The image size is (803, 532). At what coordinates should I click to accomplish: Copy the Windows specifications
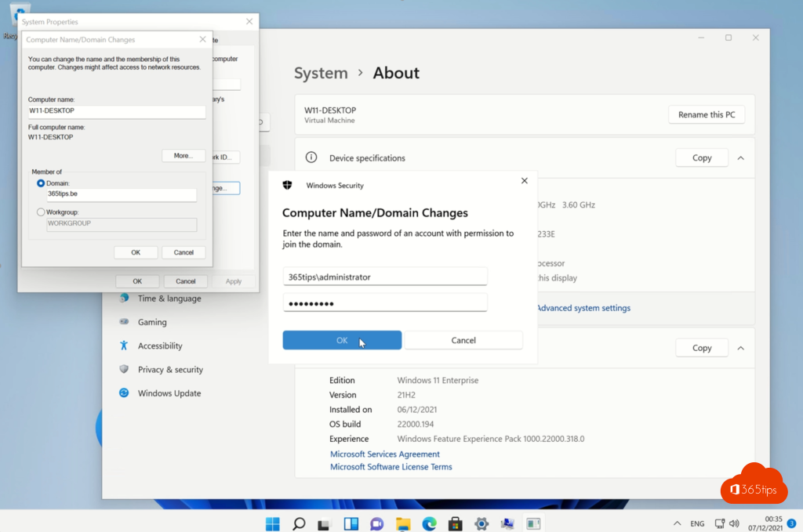point(702,348)
